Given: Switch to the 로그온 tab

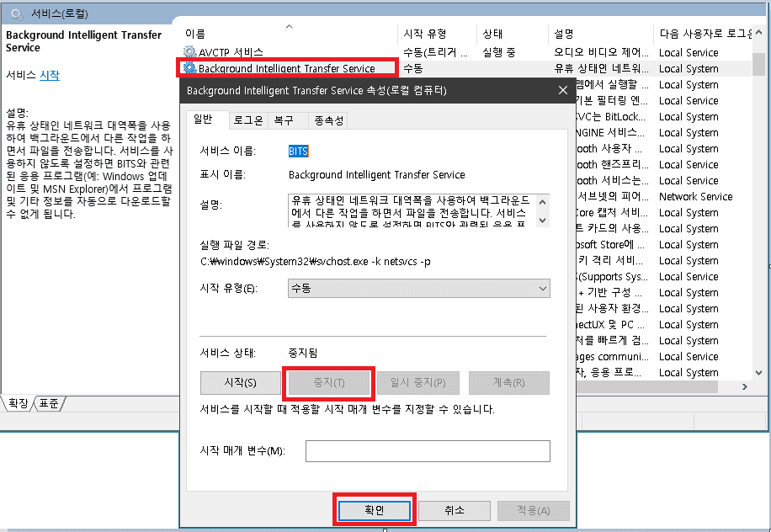Looking at the screenshot, I should [x=247, y=120].
